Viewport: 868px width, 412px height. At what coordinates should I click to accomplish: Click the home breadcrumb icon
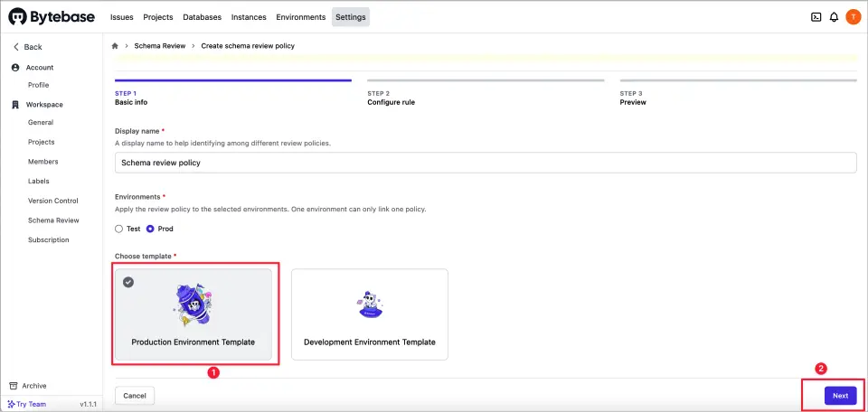[x=115, y=46]
